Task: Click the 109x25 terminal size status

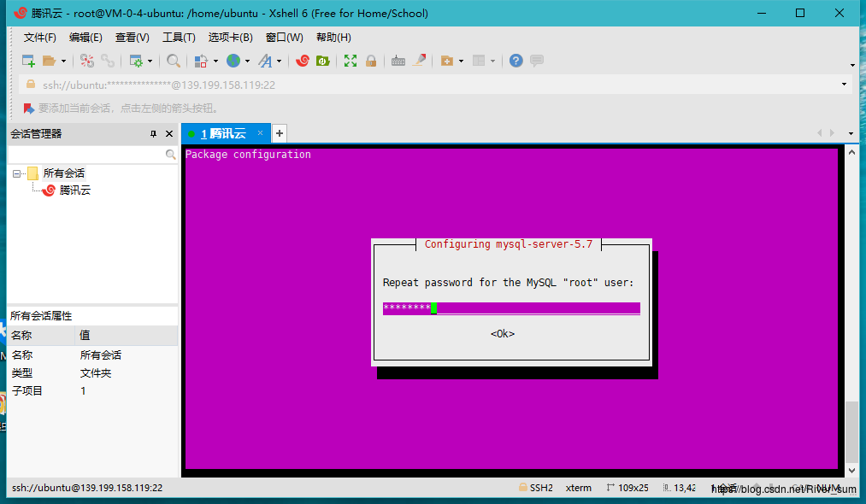Action: [x=627, y=488]
